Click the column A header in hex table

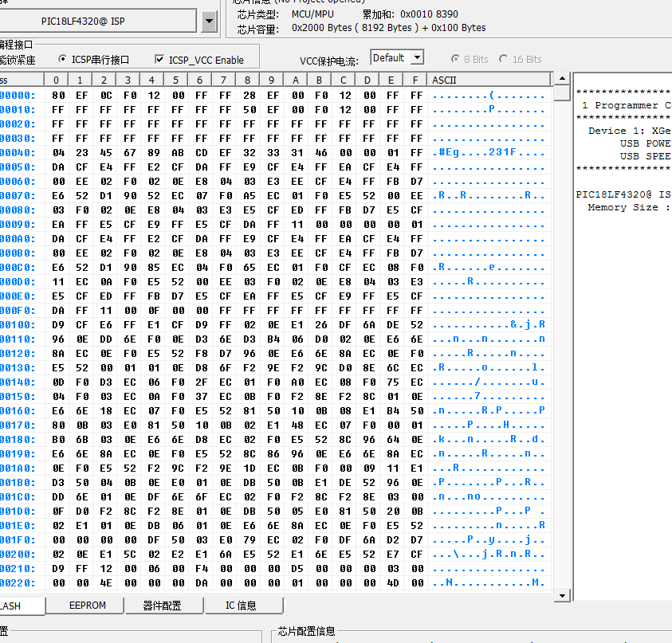(296, 80)
